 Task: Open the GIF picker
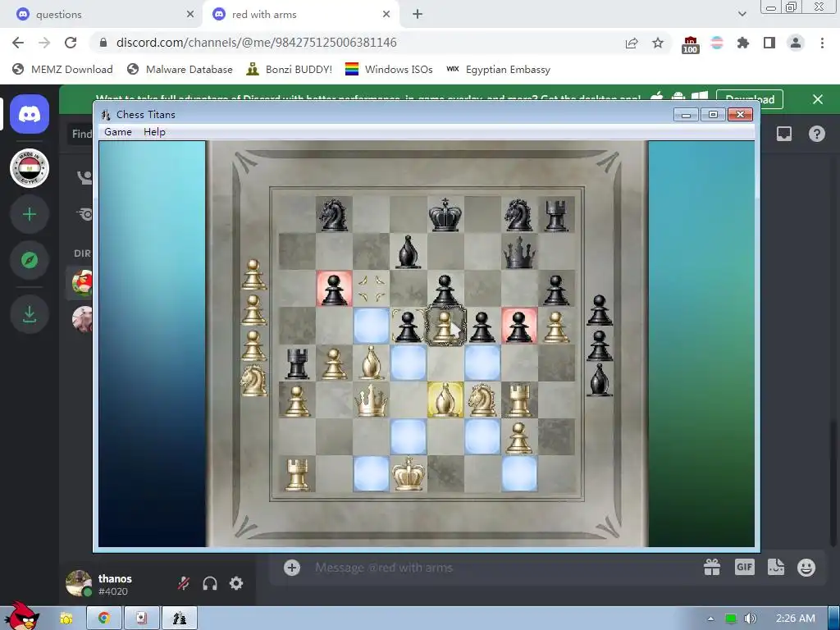coord(745,568)
